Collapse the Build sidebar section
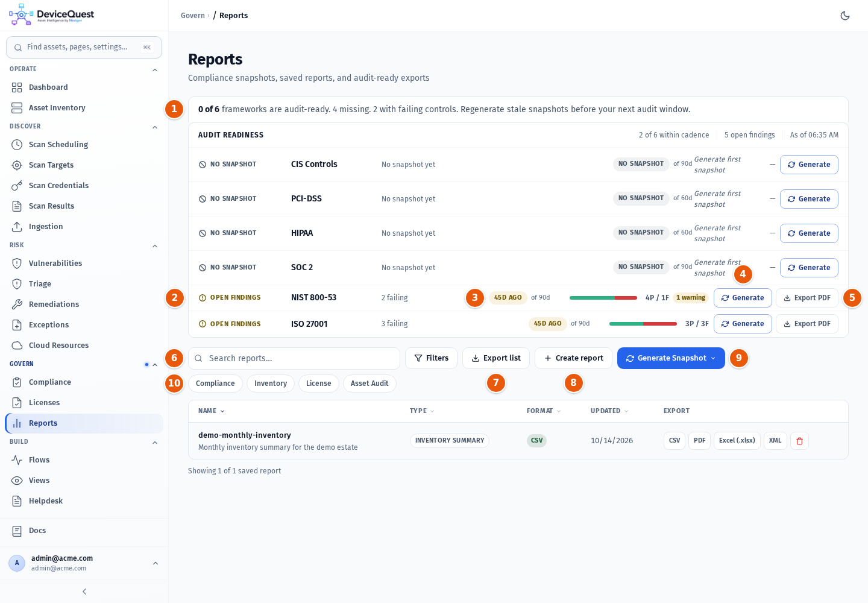The width and height of the screenshot is (868, 603). click(155, 442)
